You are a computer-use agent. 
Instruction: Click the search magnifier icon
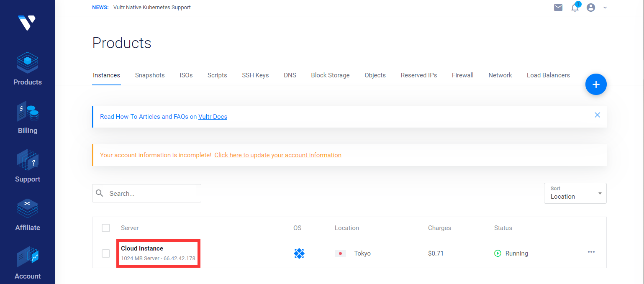[100, 193]
